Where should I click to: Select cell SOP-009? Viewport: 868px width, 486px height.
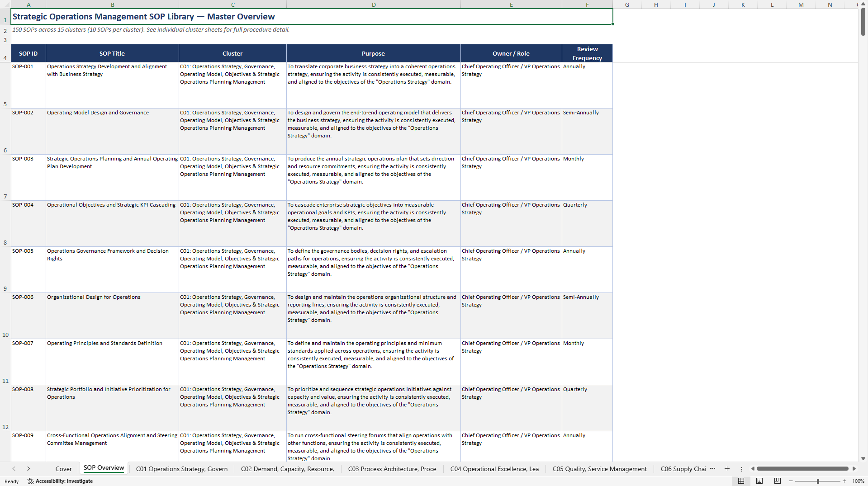(x=28, y=446)
